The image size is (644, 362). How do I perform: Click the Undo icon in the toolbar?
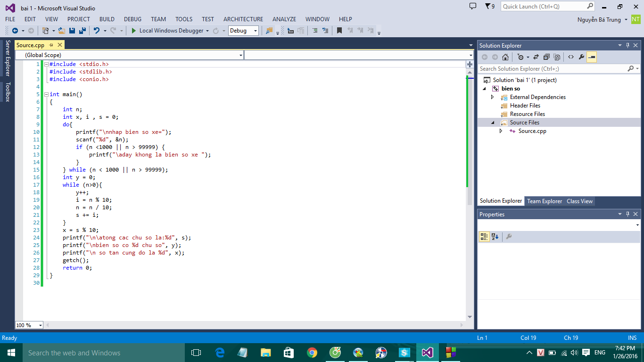click(x=98, y=30)
